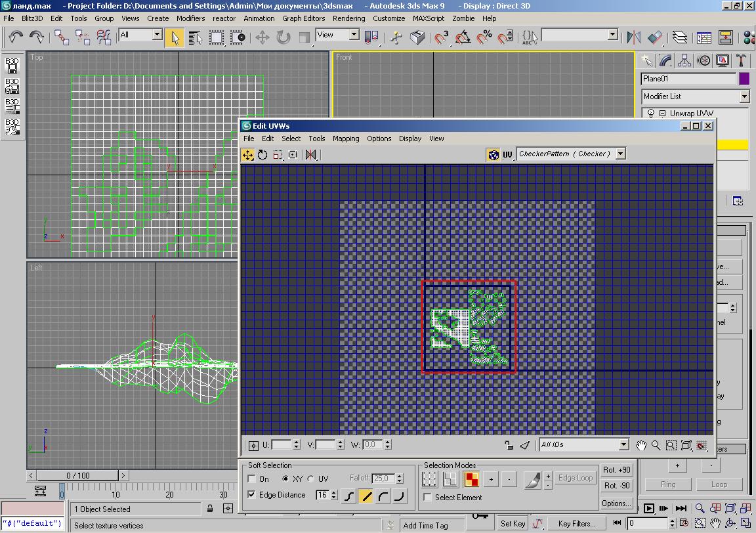Click the Undo arrow in main toolbar

(15, 37)
